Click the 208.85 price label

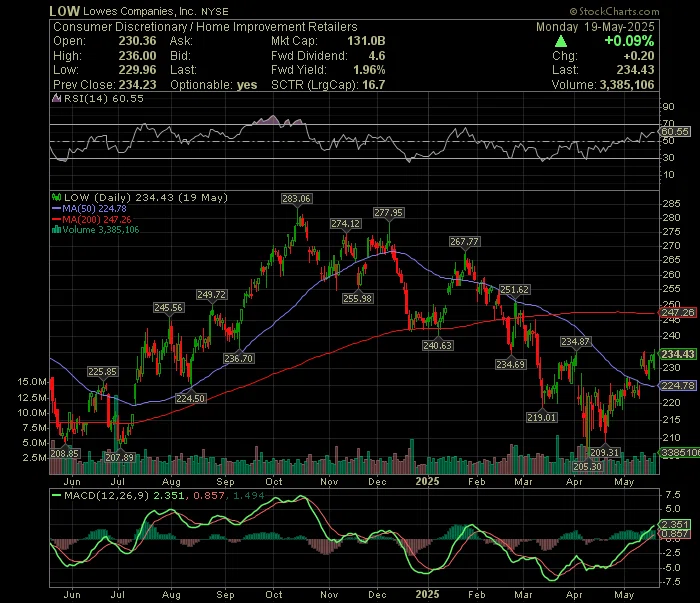click(65, 453)
